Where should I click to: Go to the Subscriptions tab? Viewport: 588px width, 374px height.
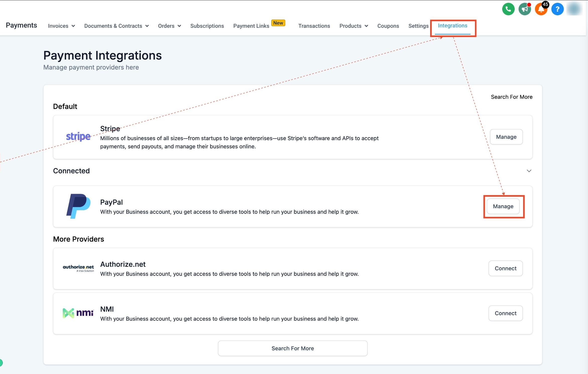207,26
